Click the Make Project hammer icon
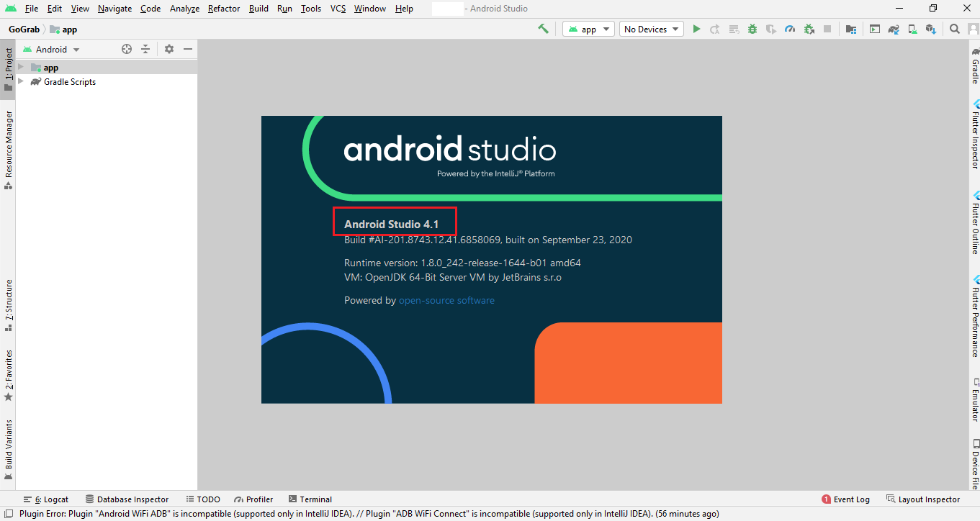980x521 pixels. coord(544,29)
